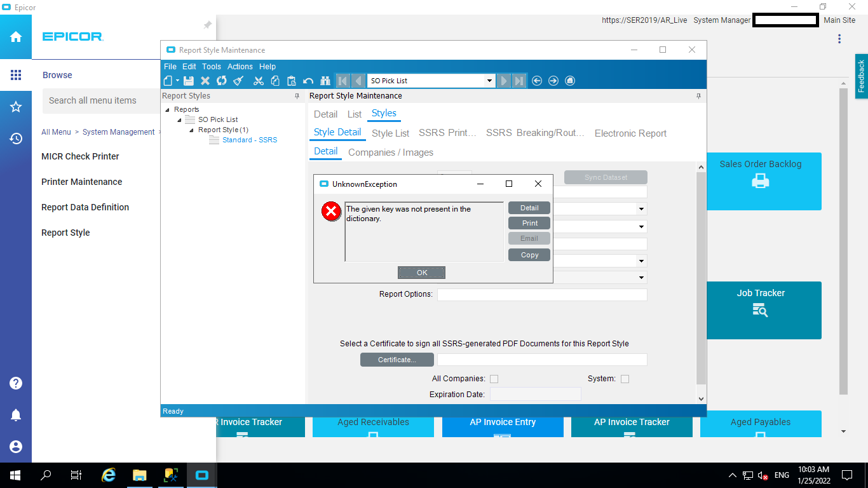
Task: Collapse the Reports tree node
Action: point(168,109)
